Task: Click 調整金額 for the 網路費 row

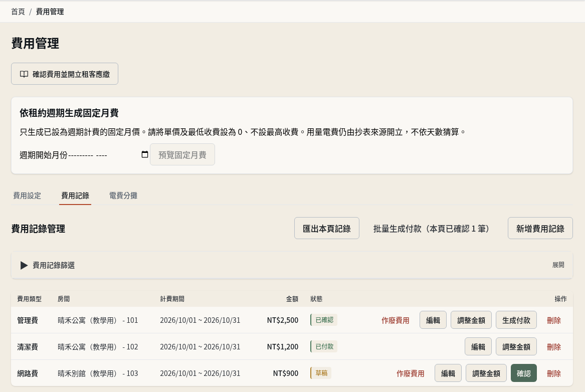Action: click(486, 373)
